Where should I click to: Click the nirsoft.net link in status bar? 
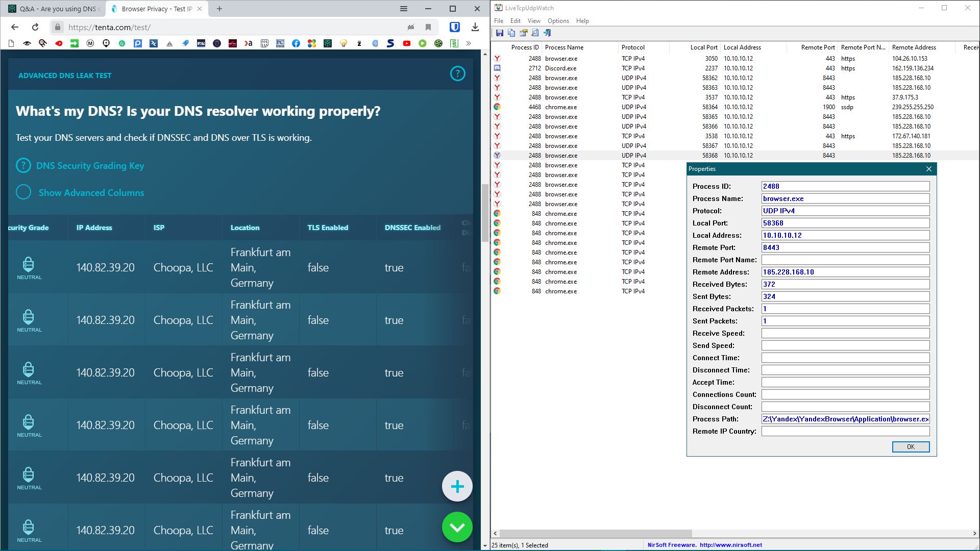[730, 545]
